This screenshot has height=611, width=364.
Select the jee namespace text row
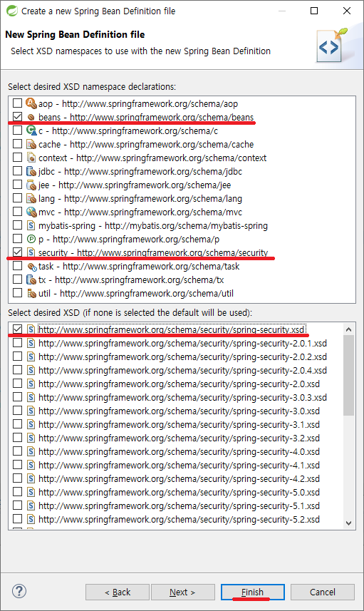(x=135, y=185)
